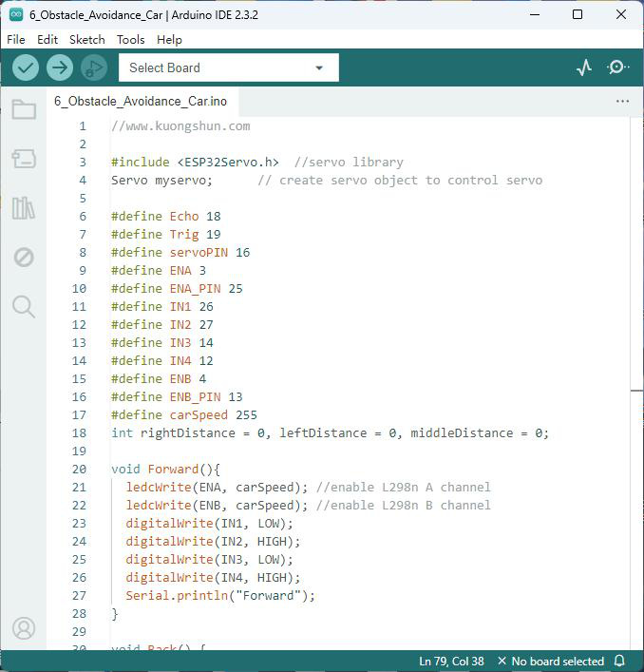Image resolution: width=644 pixels, height=672 pixels.
Task: Click the #define ENA_PIN 25 line
Action: pos(177,288)
